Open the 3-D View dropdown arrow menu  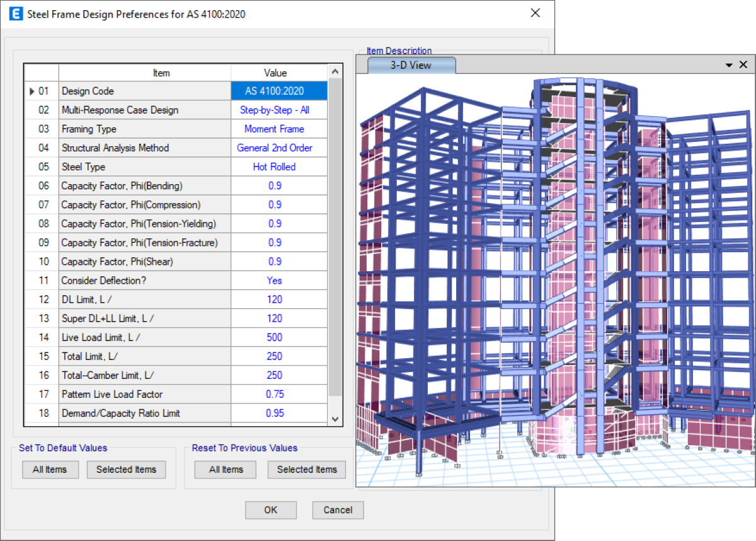[x=730, y=65]
